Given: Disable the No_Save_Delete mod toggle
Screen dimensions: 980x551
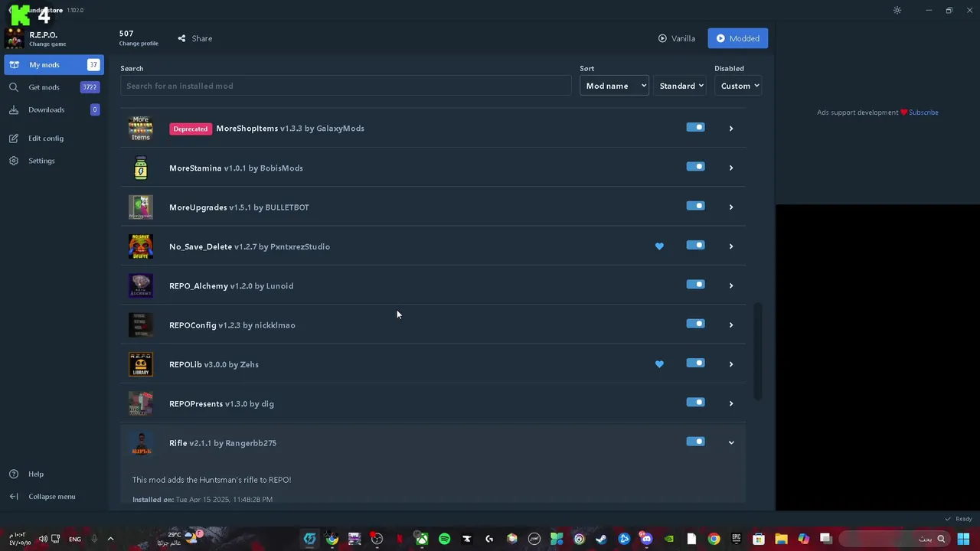Looking at the screenshot, I should (695, 245).
